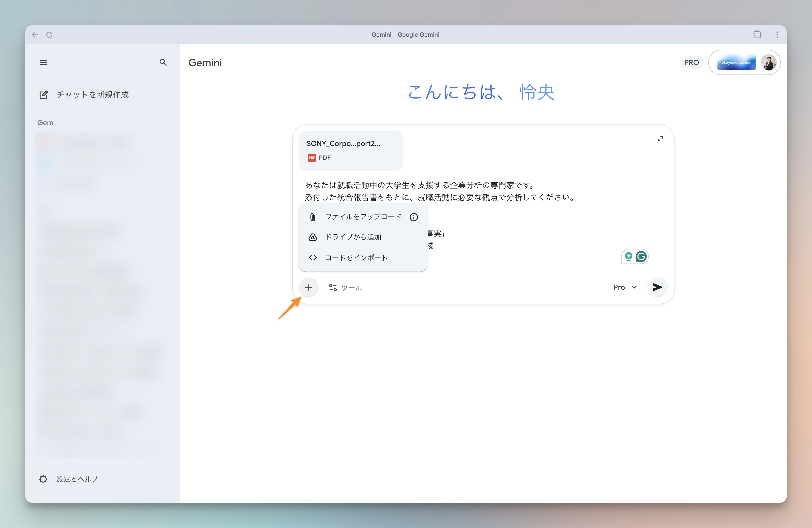Screen dimensions: 812x528
Task: Click the paperclip upload icon
Action: click(x=312, y=217)
